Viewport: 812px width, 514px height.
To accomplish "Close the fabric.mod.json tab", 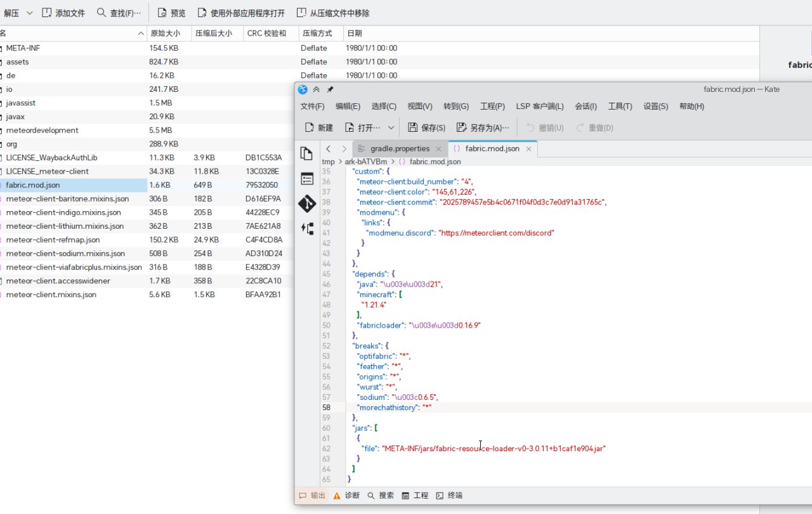I will click(528, 149).
